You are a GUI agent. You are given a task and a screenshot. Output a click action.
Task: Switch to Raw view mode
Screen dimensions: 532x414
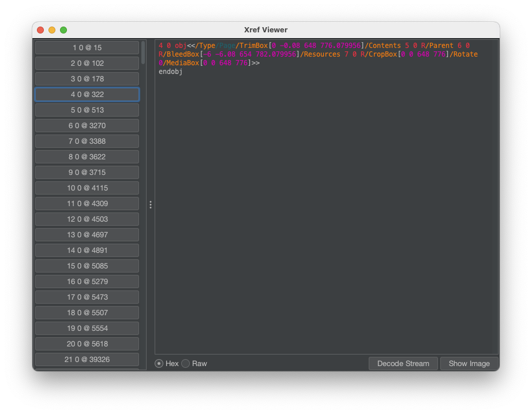point(186,363)
